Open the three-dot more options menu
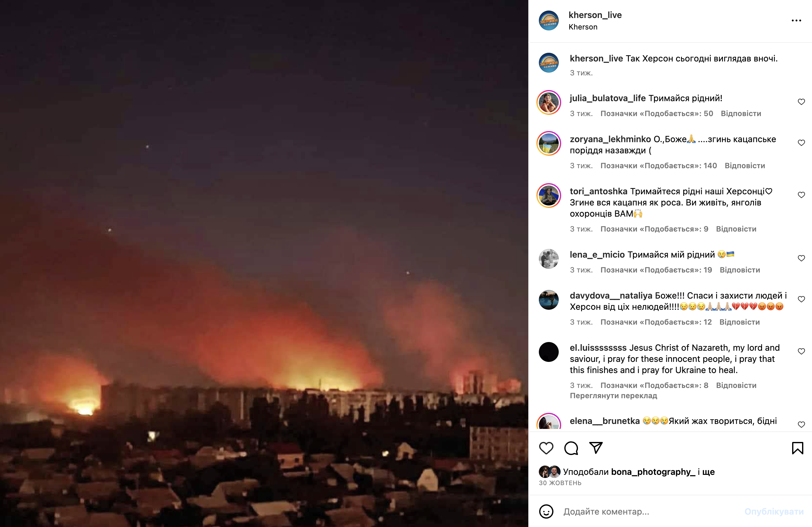Viewport: 812px width, 527px height. click(x=796, y=20)
